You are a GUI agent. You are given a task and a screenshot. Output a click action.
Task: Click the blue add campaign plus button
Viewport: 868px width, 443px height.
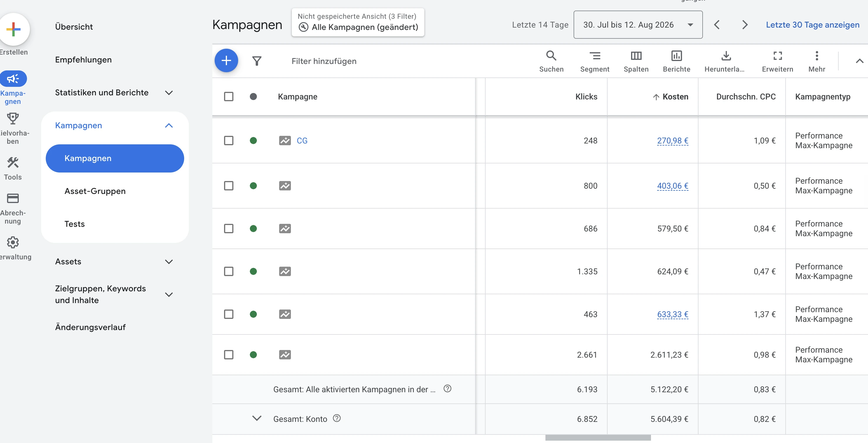[226, 61]
